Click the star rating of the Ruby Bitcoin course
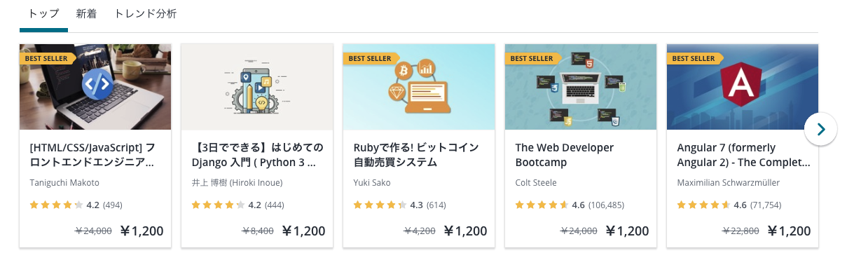 pos(380,205)
